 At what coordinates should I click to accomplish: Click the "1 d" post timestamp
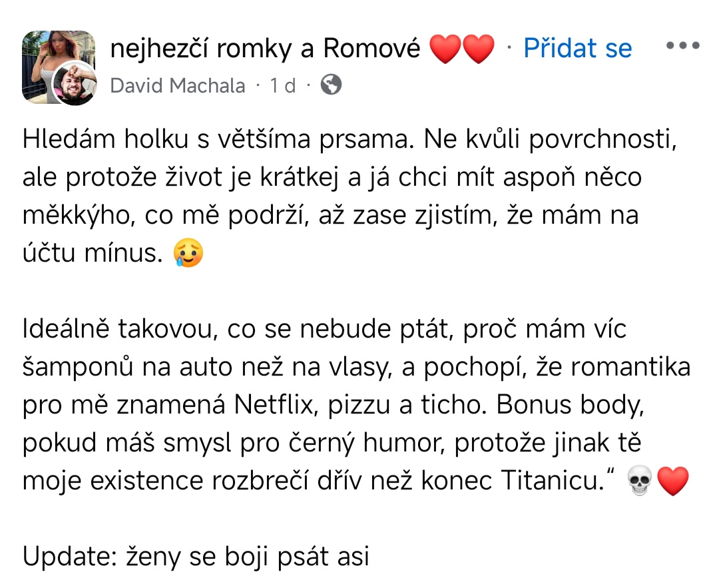tap(282, 85)
